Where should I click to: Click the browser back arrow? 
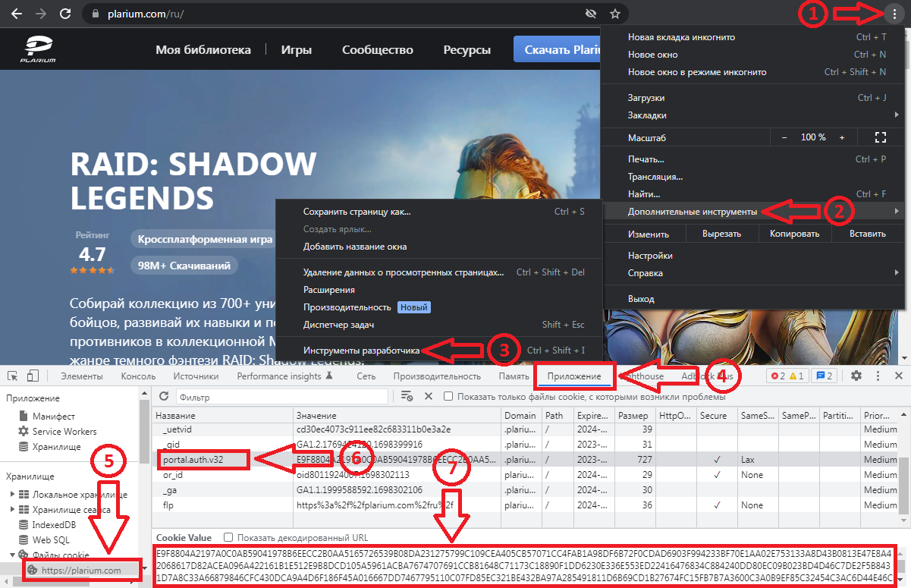point(17,14)
